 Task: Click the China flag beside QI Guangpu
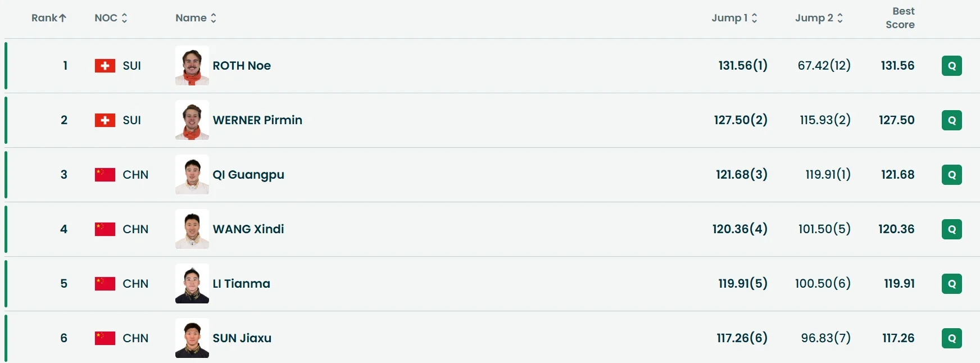105,175
